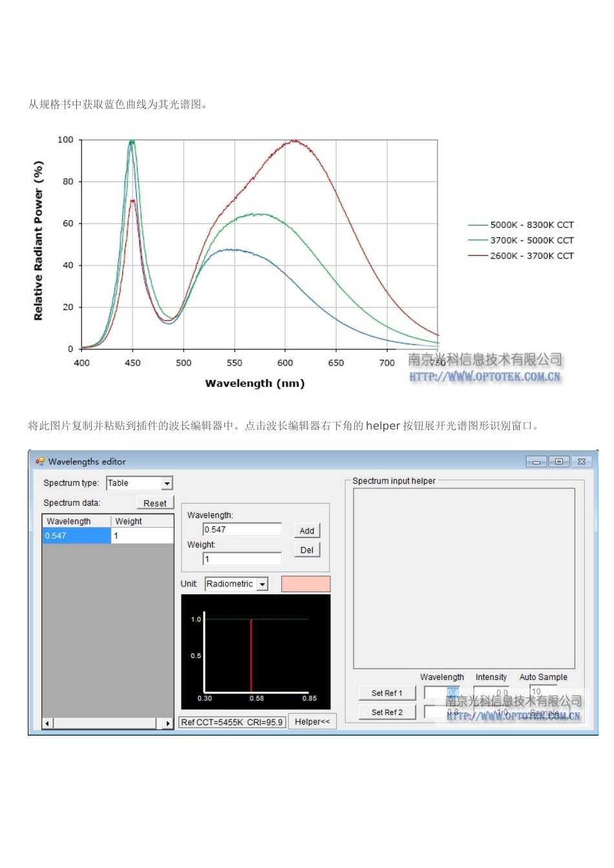The height and width of the screenshot is (868, 614).
Task: Click the Set Ref 2 button
Action: point(386,712)
